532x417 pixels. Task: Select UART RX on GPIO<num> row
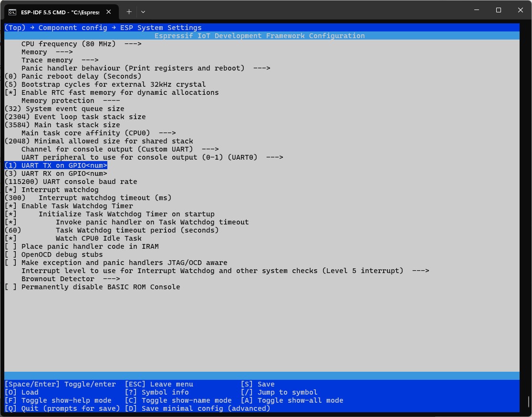56,173
